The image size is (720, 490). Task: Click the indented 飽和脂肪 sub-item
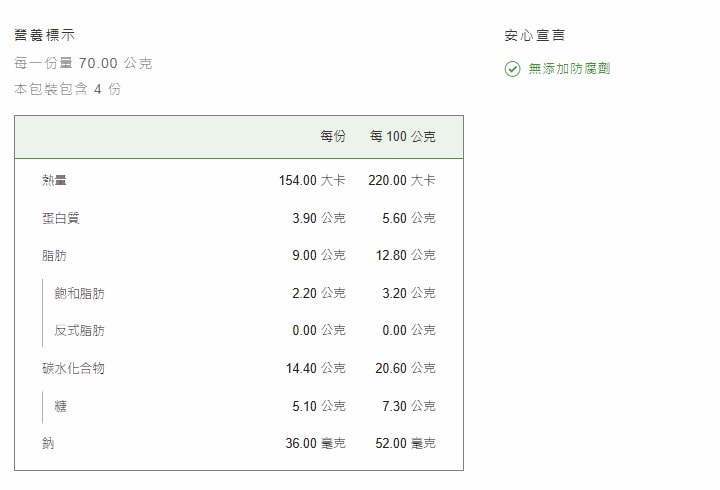pyautogui.click(x=79, y=294)
